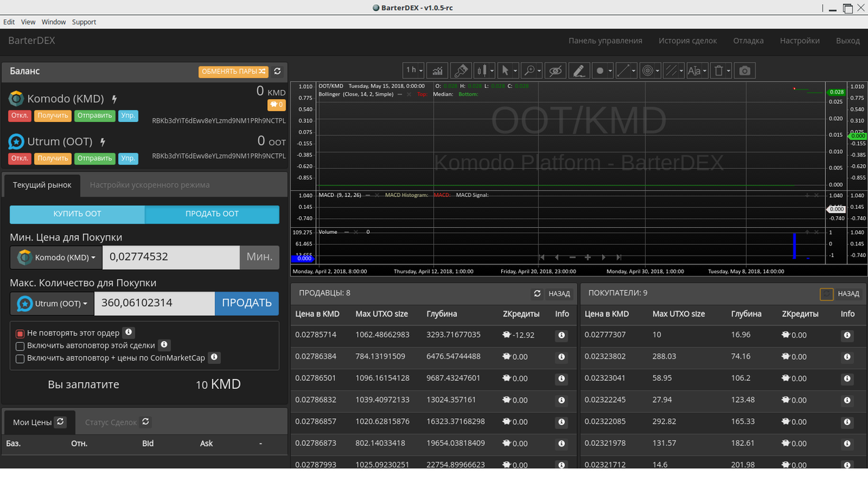Click НАЗАД in the sellers panel
Image resolution: width=868 pixels, height=488 pixels.
[559, 293]
